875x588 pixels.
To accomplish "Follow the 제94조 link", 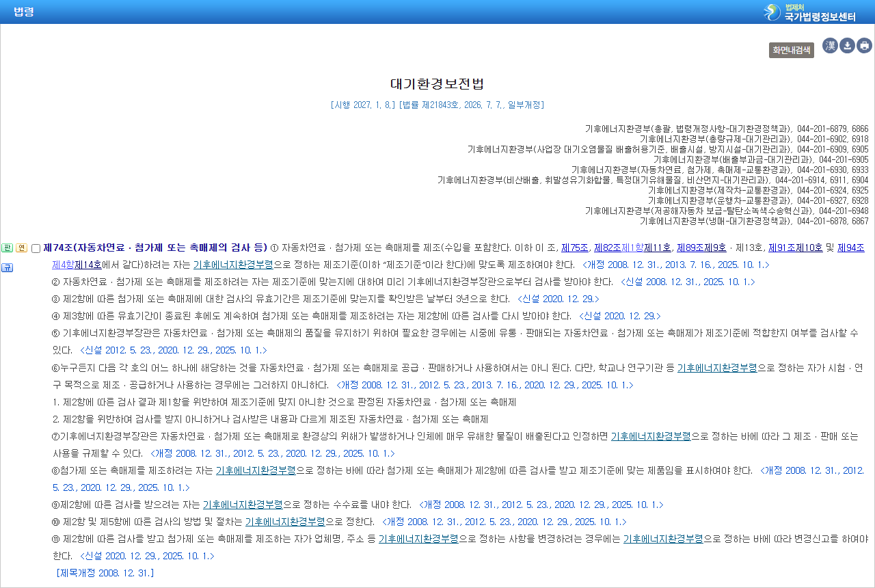I will tap(851, 248).
